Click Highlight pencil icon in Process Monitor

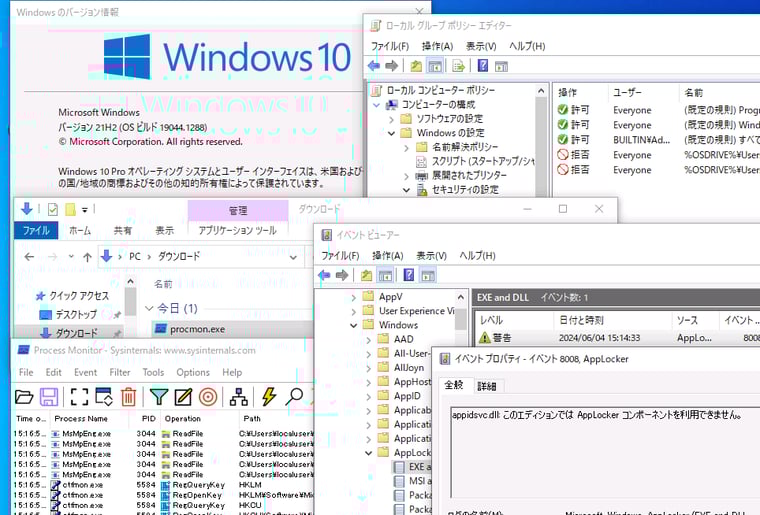tap(183, 397)
